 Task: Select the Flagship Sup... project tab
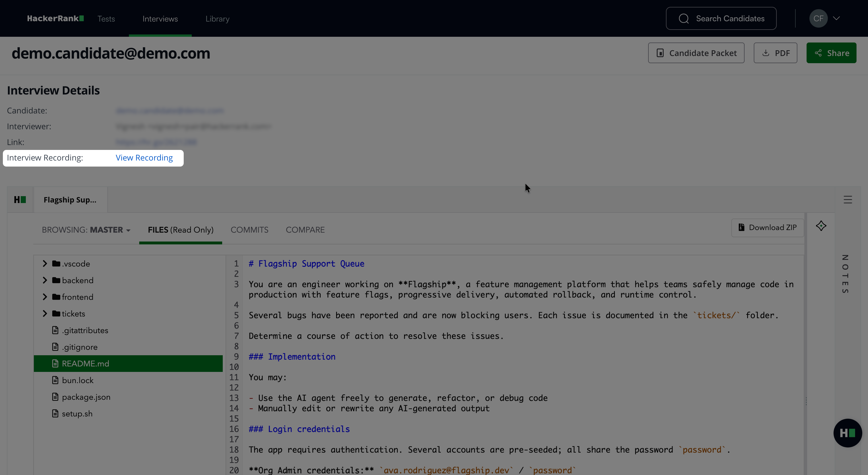coord(70,200)
